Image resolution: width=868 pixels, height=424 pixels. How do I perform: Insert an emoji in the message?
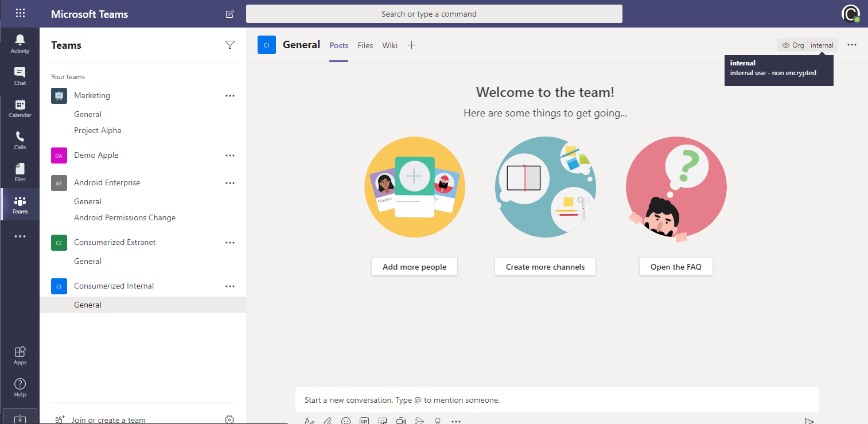tap(346, 421)
